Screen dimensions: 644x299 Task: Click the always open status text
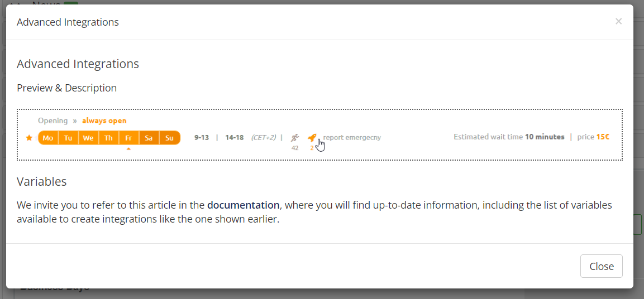[x=104, y=120]
